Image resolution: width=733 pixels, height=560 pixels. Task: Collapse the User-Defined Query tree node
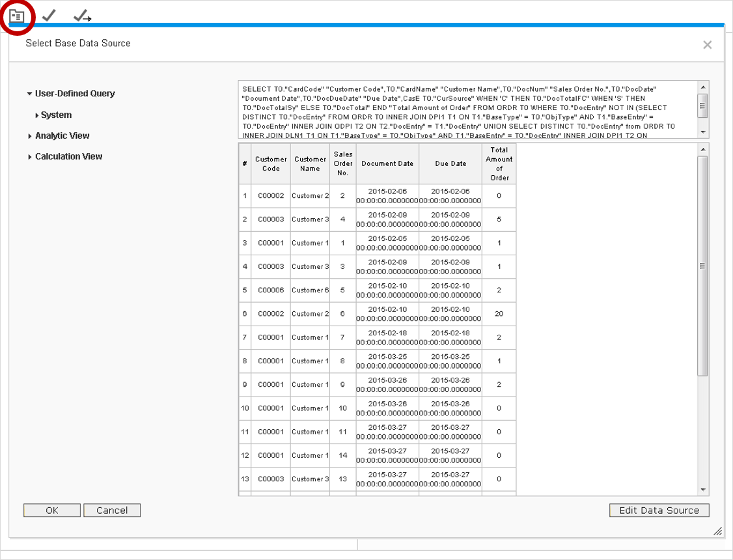[29, 94]
